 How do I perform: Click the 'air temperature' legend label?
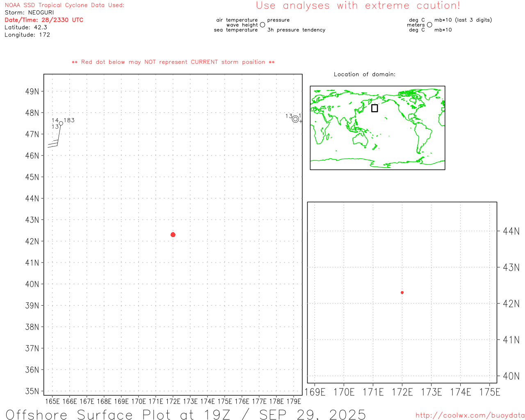pyautogui.click(x=237, y=20)
